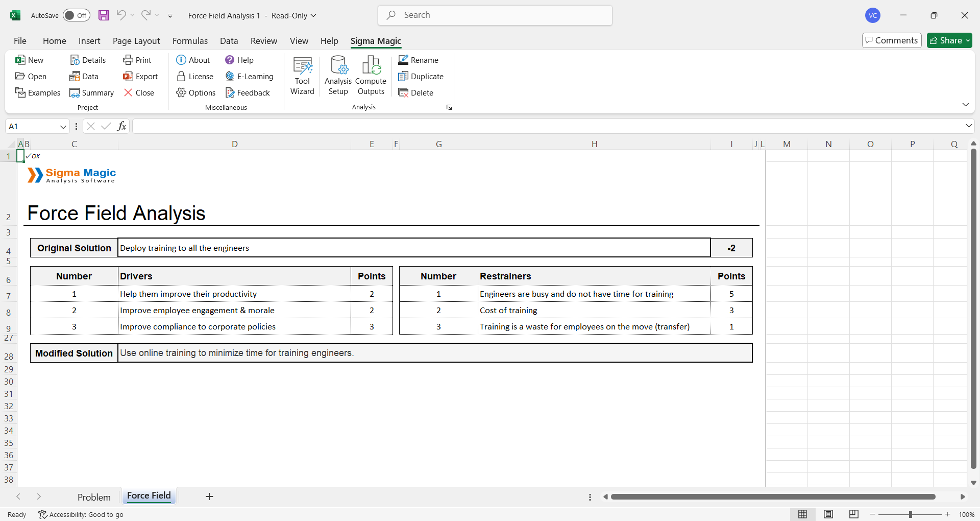
Task: Switch to Page Break Preview
Action: [853, 514]
